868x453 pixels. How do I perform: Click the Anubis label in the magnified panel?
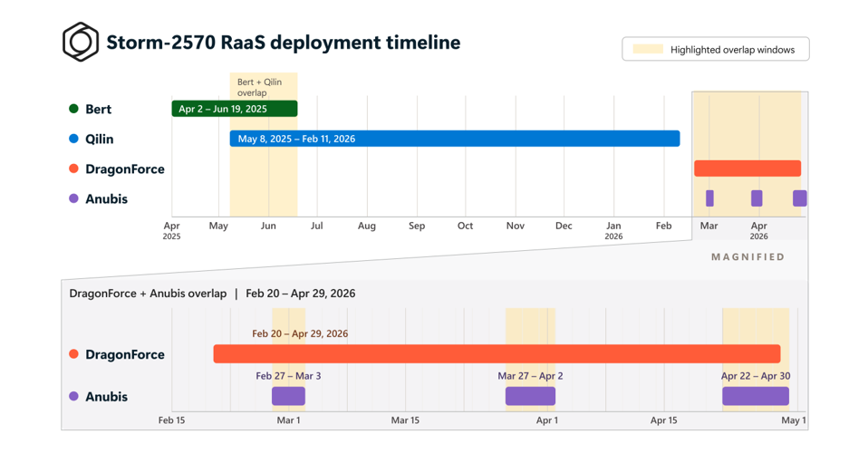[106, 397]
